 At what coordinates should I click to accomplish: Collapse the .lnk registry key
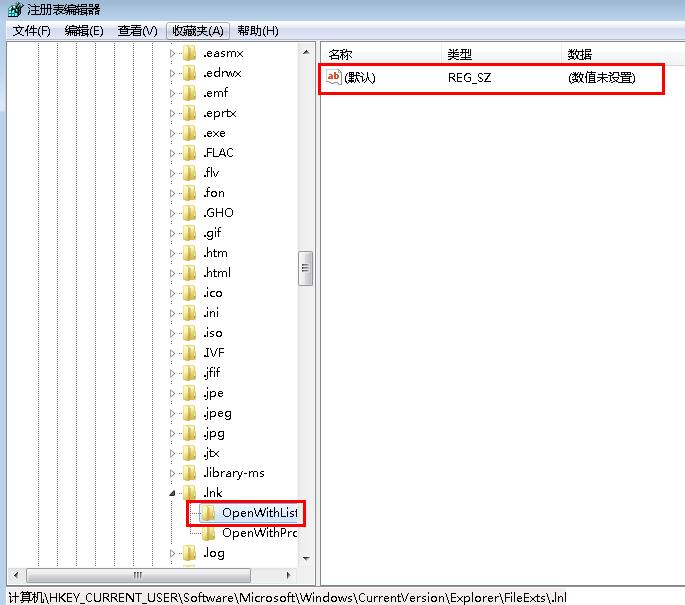point(172,493)
